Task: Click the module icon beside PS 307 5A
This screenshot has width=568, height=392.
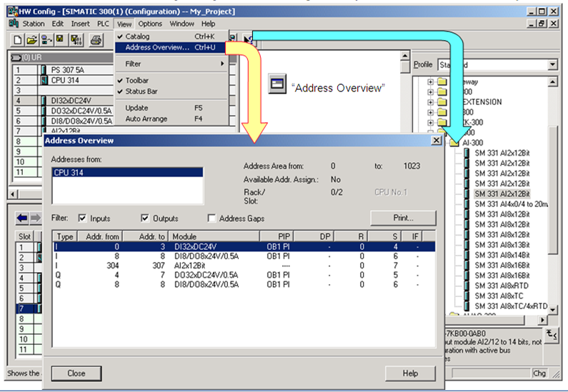Action: [44, 70]
